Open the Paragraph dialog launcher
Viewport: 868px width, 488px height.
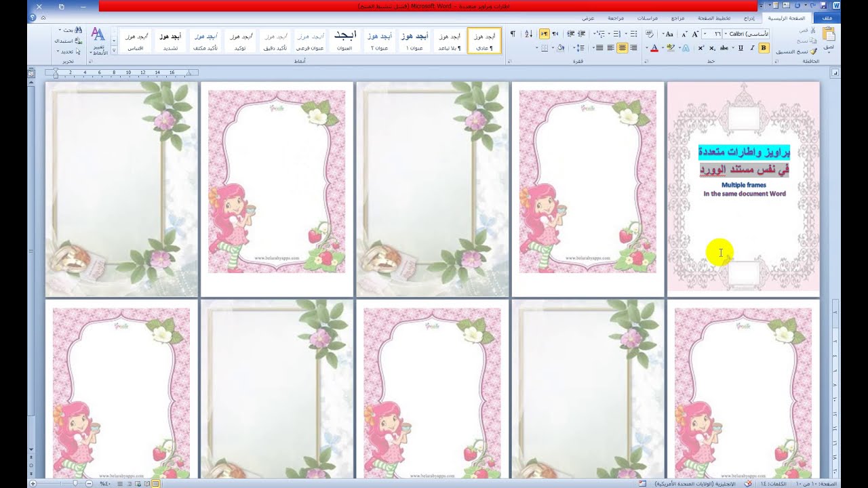[x=509, y=62]
